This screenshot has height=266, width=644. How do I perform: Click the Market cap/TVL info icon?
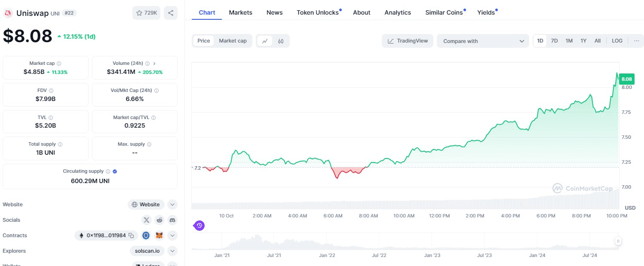[x=153, y=118]
